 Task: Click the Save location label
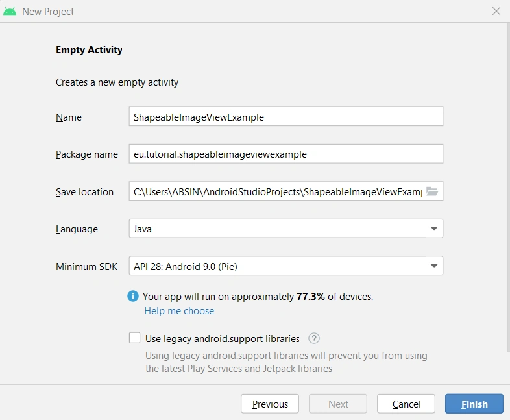(84, 192)
